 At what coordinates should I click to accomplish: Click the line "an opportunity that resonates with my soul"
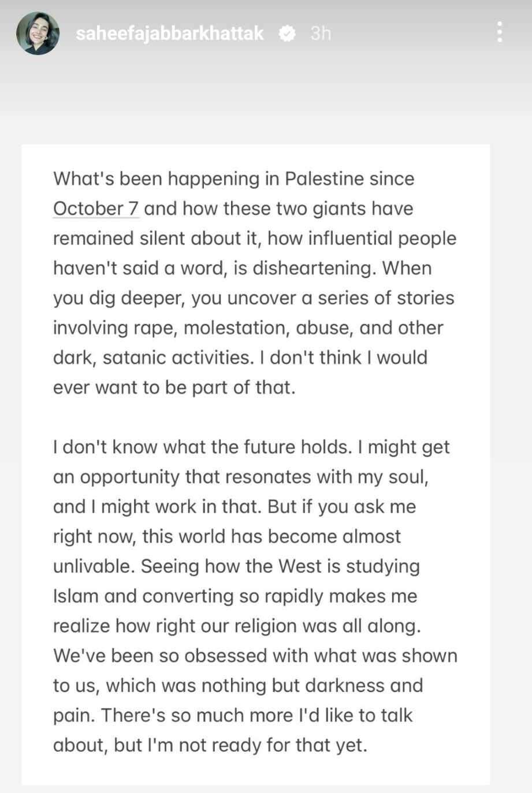240,477
